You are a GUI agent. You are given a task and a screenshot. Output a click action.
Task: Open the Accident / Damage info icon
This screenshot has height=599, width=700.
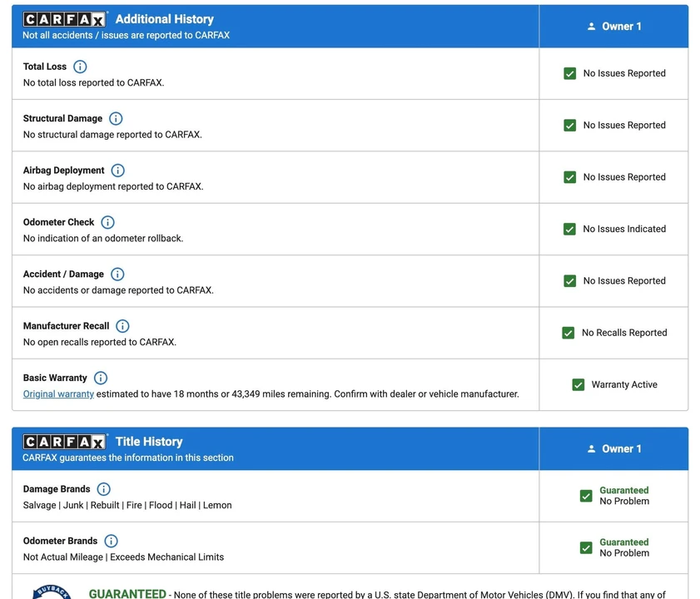[117, 274]
